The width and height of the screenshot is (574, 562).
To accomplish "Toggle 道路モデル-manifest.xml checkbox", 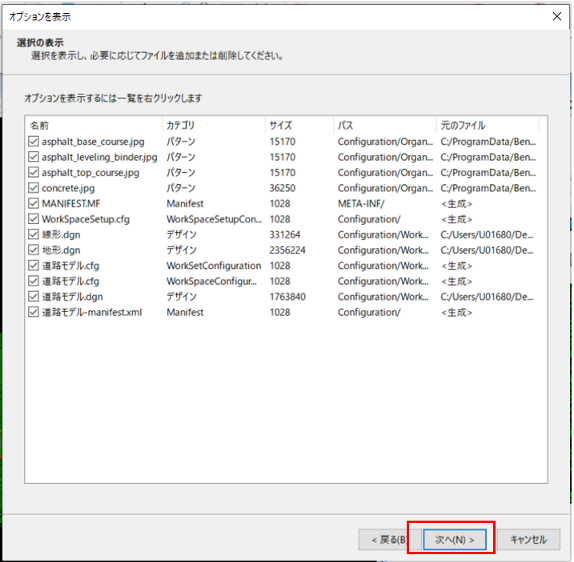I will tap(33, 312).
